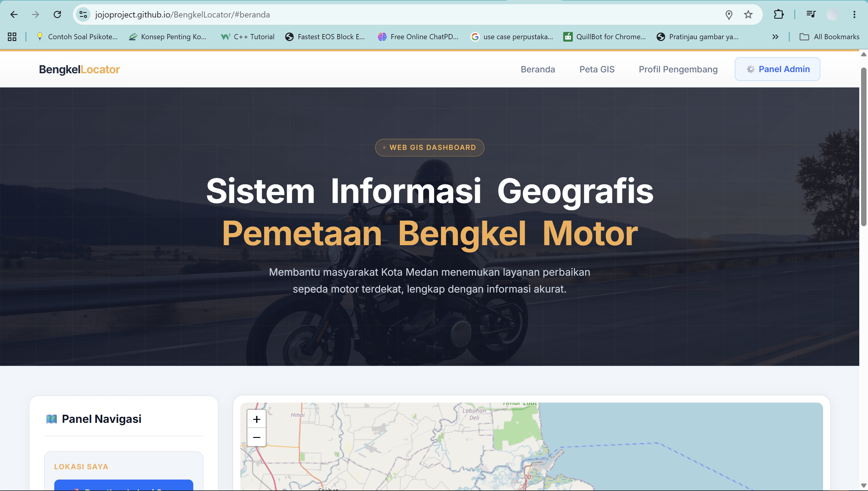The width and height of the screenshot is (868, 491).
Task: Click the Pemetaan Bengkel Motor heading
Action: point(430,234)
